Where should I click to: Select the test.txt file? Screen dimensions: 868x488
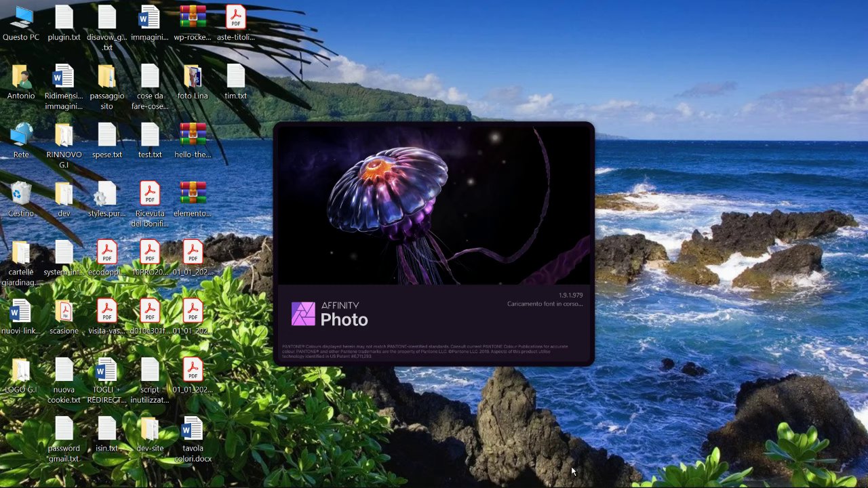150,141
